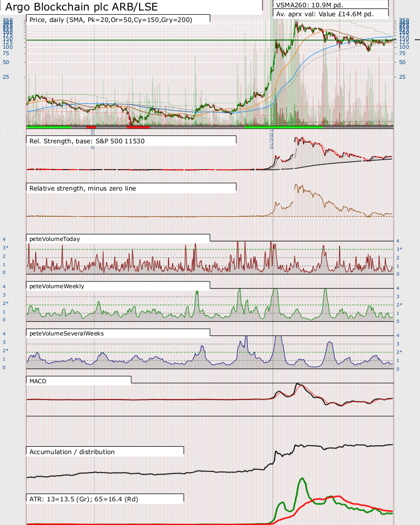Click the 01/2021 date marker
420x525 pixels.
[x=271, y=139]
